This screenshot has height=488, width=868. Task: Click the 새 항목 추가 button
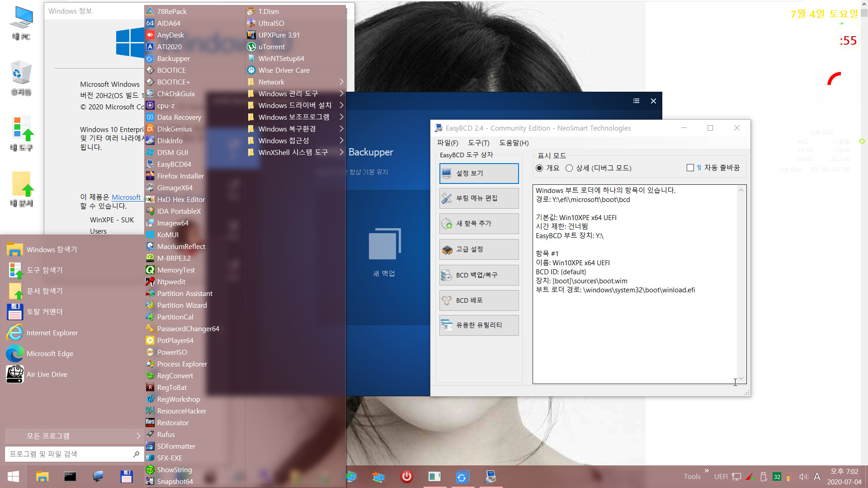(479, 224)
